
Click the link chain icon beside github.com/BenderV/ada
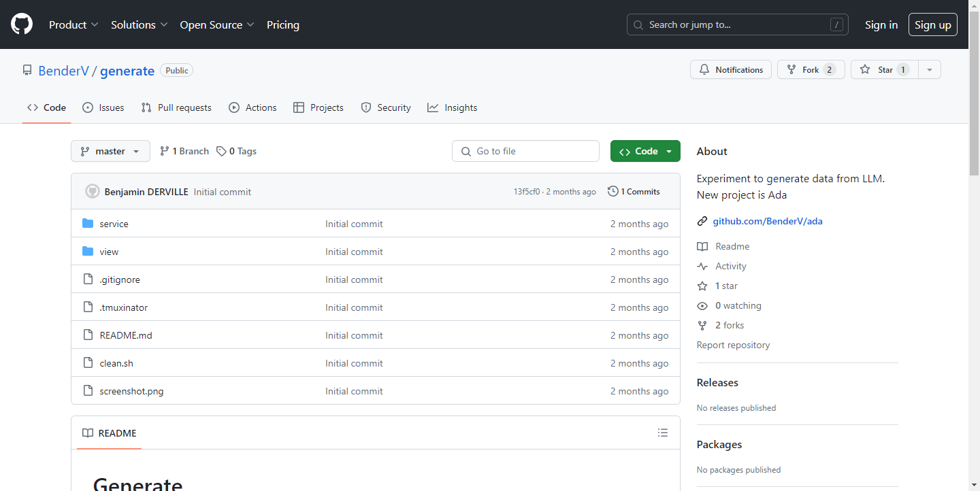point(702,222)
